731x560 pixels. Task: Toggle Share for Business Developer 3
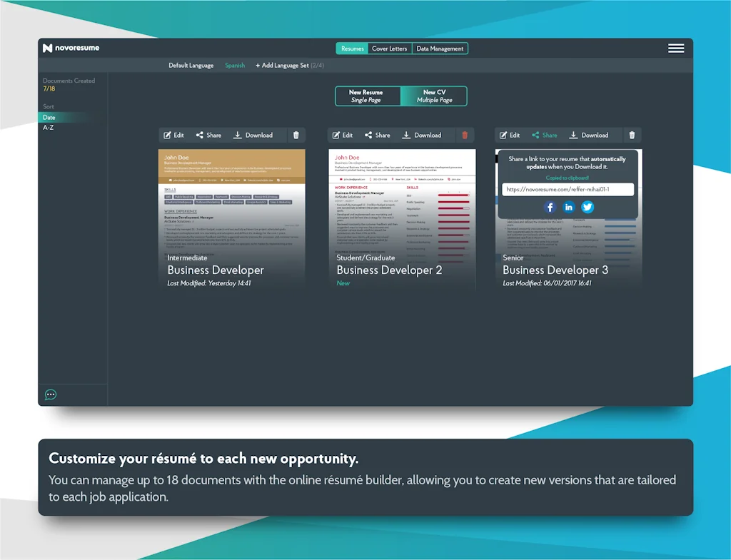pyautogui.click(x=545, y=135)
